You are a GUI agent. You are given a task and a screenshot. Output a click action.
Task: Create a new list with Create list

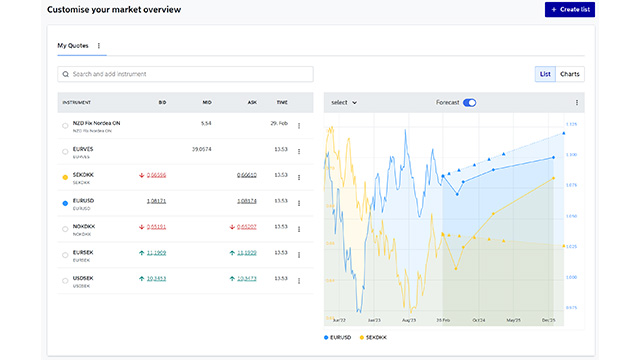[570, 9]
